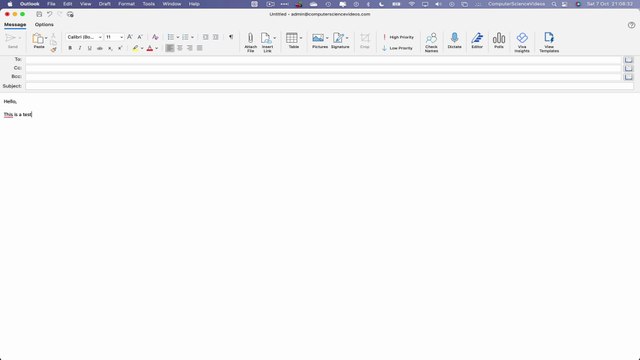
Task: Click the Insert Link icon
Action: tap(266, 38)
